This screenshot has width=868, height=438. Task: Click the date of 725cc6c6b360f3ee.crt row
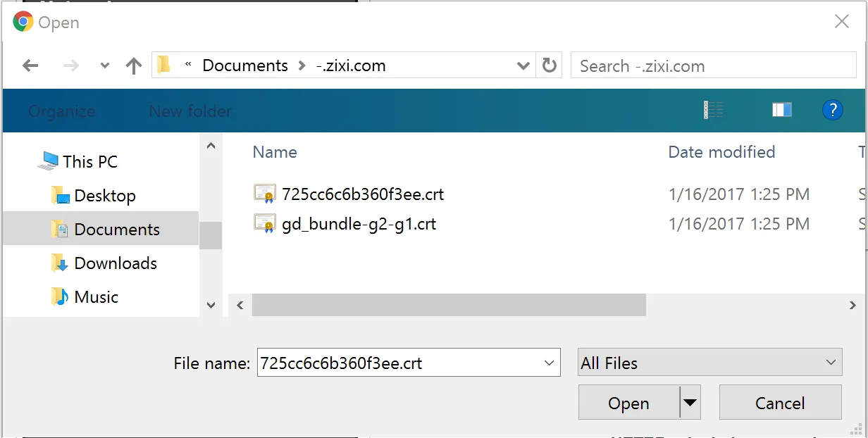738,194
